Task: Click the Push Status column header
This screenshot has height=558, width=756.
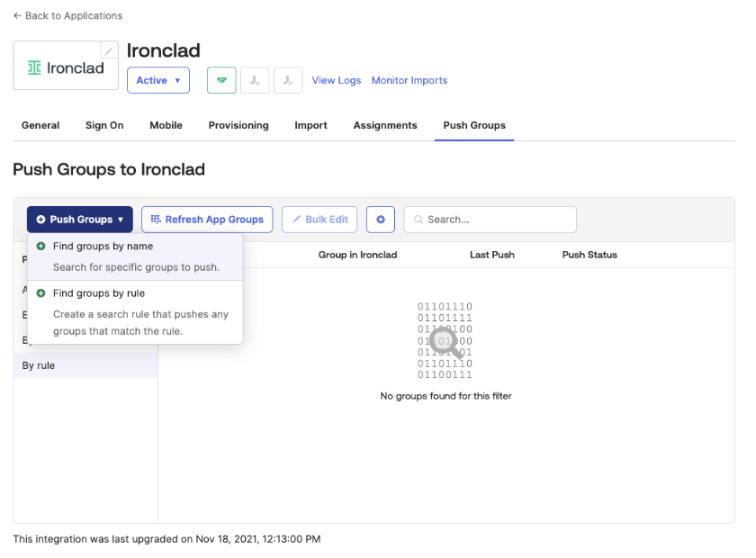Action: 589,255
